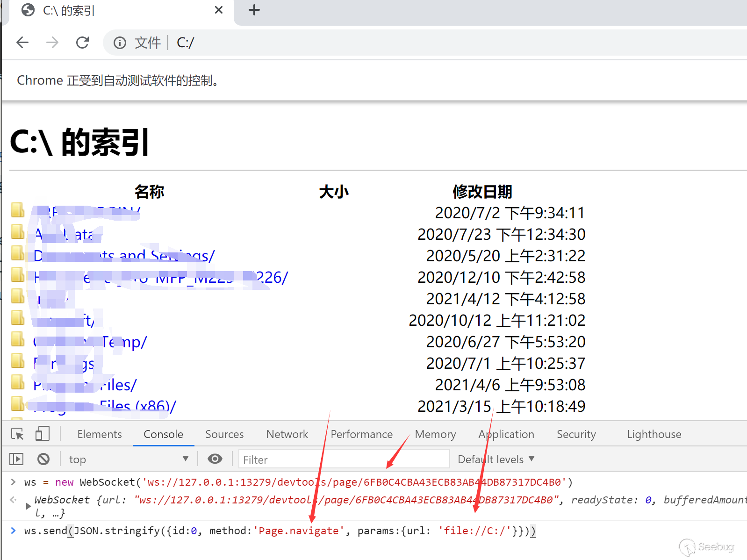The width and height of the screenshot is (747, 560).
Task: Select date text '2020/7/1 上午10:25:37'
Action: click(506, 363)
